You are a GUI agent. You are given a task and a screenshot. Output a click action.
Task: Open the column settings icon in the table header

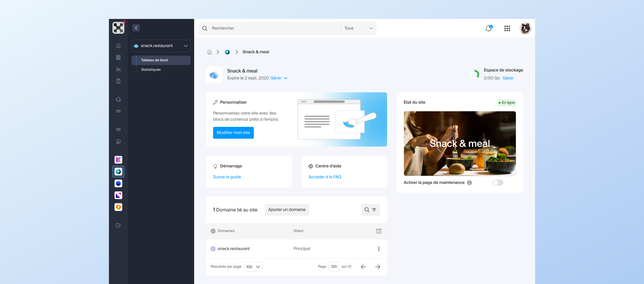pos(379,231)
